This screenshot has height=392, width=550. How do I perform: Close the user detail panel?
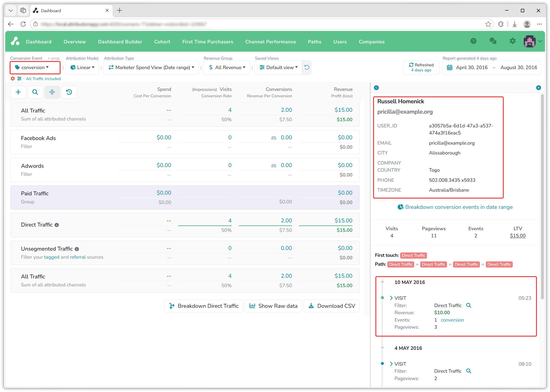pyautogui.click(x=539, y=88)
